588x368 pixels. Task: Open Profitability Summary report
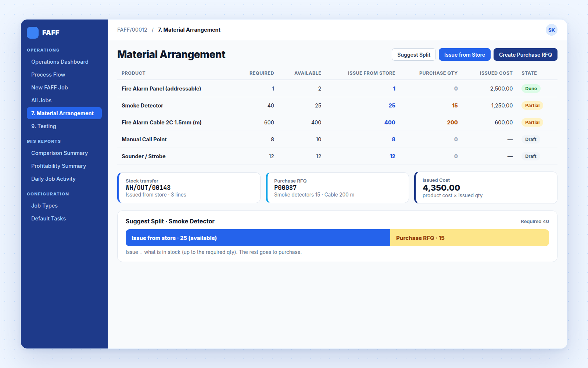[x=64, y=166]
